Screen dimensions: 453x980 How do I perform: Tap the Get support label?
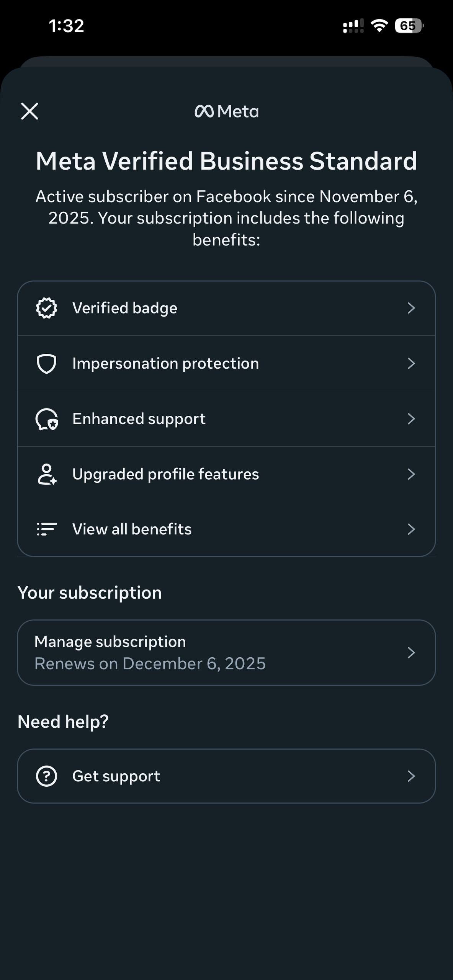116,776
